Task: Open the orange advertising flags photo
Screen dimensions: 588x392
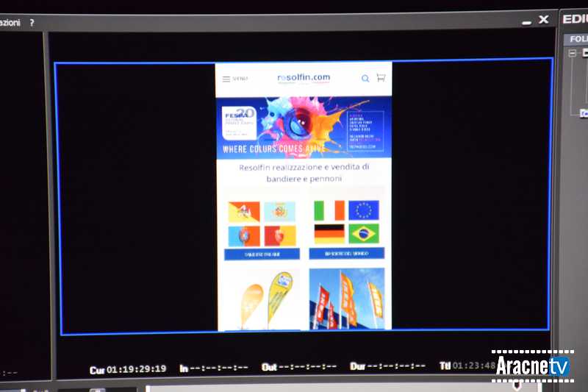Action: coord(347,299)
